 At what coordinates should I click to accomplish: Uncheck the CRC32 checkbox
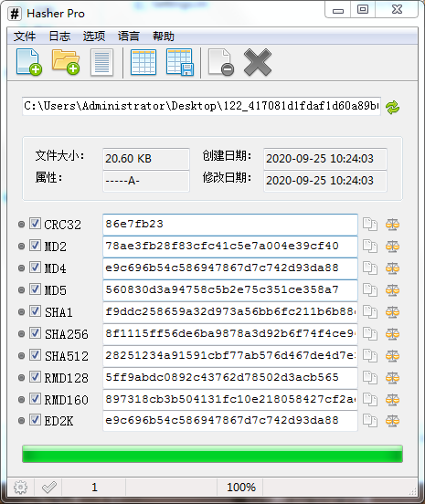[x=35, y=224]
